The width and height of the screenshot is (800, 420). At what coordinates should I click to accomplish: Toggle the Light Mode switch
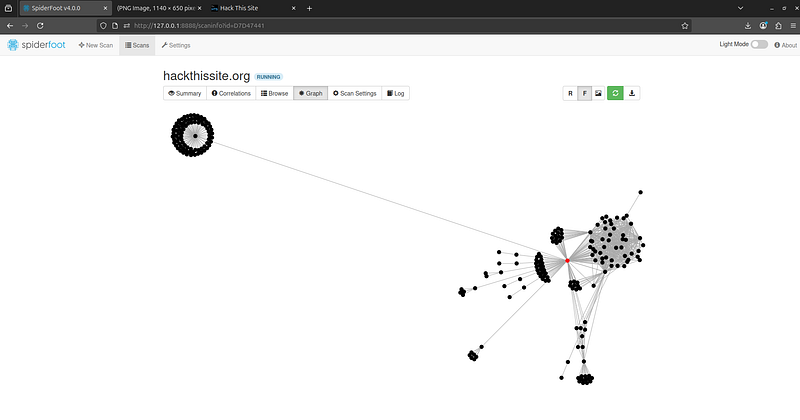[759, 44]
